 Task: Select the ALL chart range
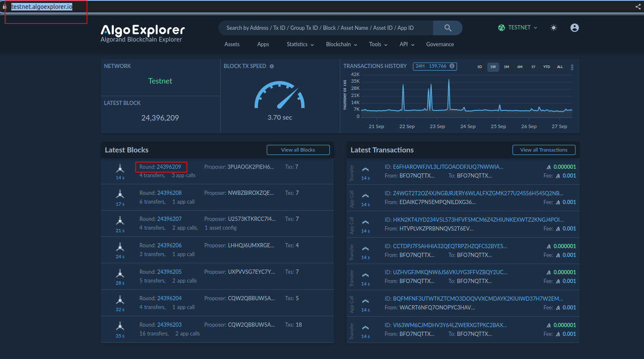tap(560, 67)
